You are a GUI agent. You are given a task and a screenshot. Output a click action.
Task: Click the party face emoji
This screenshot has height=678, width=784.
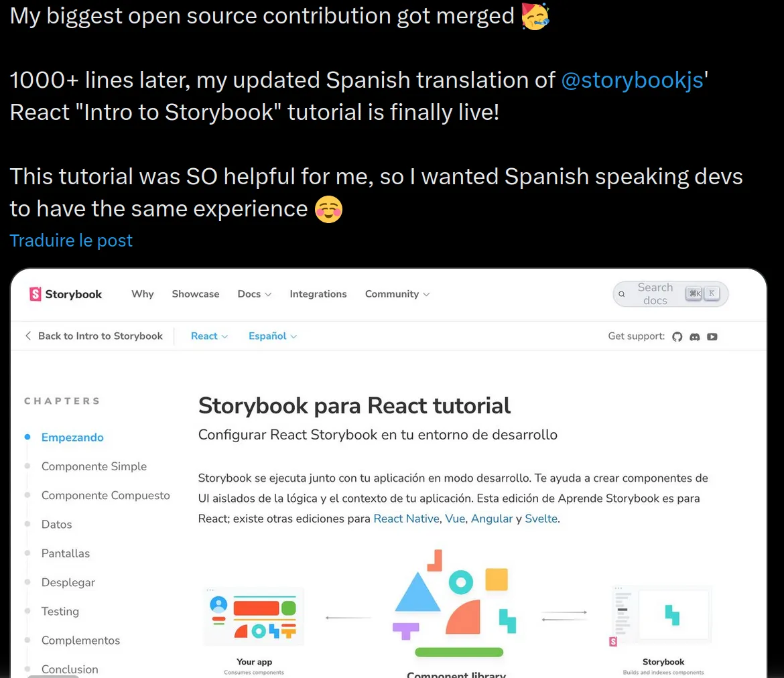click(x=535, y=15)
